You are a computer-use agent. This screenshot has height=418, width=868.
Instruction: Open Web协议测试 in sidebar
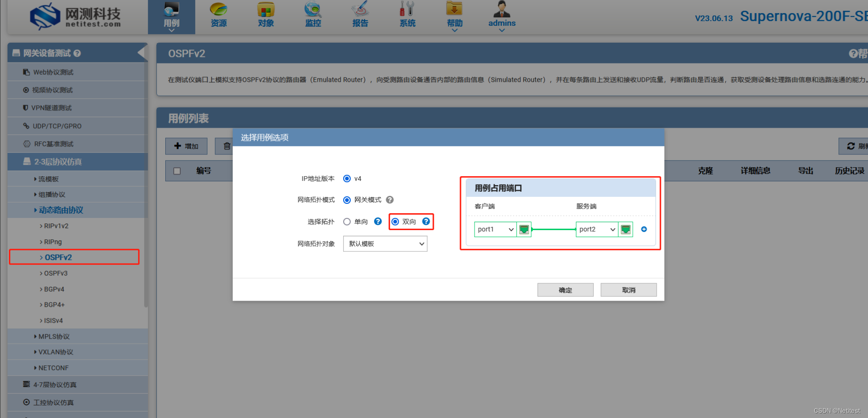coord(77,72)
